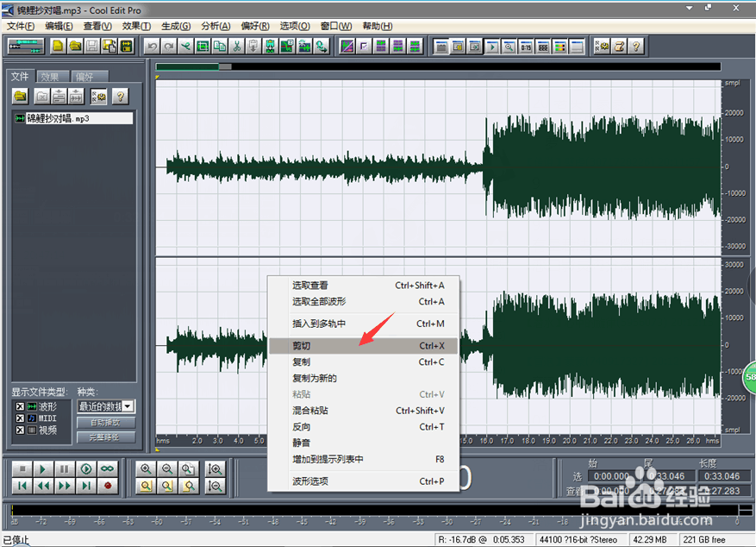
Task: Click the 自动播放 button
Action: pyautogui.click(x=106, y=423)
